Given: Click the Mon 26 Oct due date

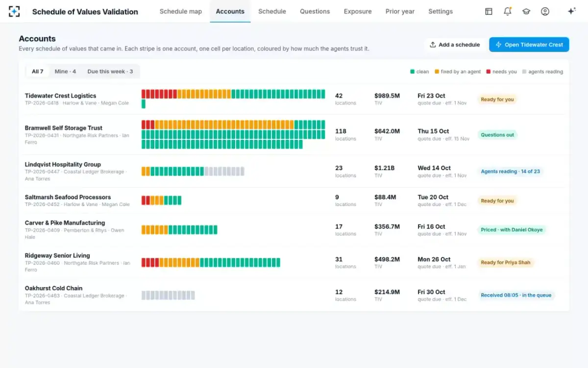Looking at the screenshot, I should pos(434,260).
